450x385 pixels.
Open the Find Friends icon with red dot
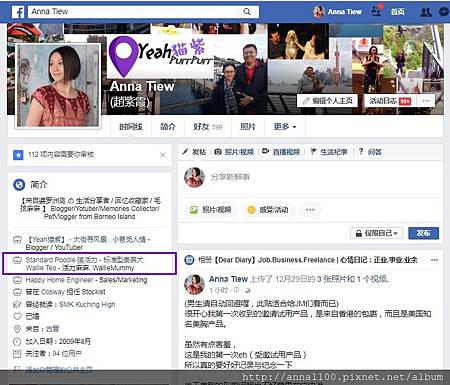pyautogui.click(x=377, y=11)
